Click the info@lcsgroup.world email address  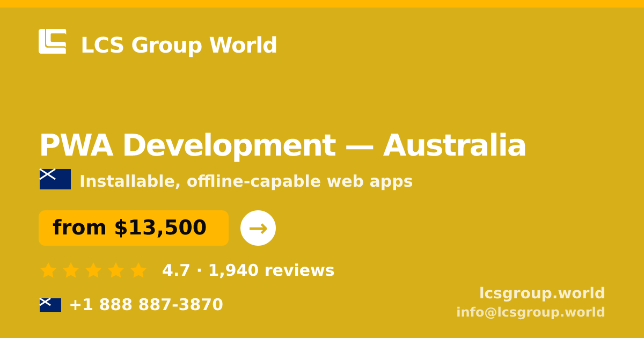tap(531, 312)
